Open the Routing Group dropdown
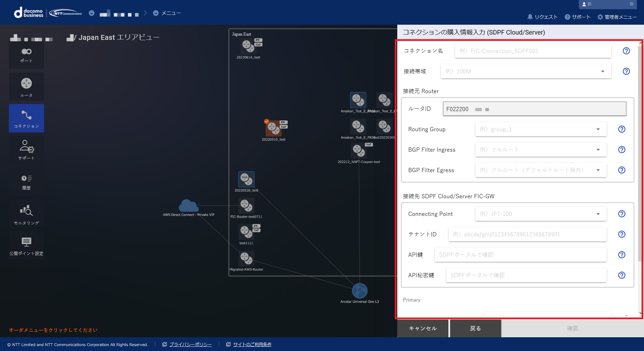 (x=541, y=129)
